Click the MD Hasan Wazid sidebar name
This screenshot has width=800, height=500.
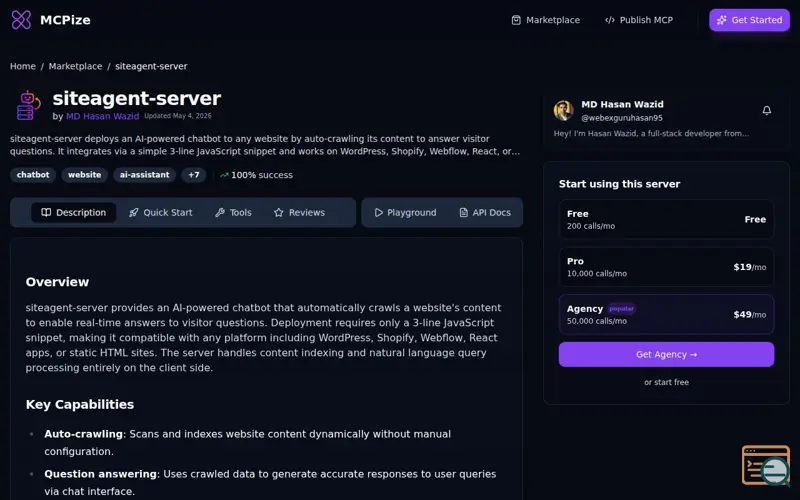click(622, 105)
